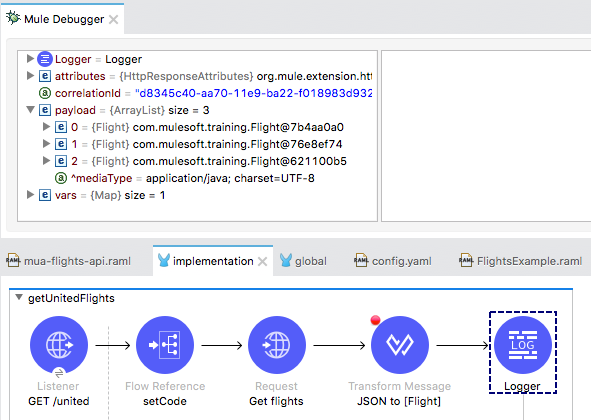Screen dimensions: 591x420
Task: Click the Mule Debugger bug icon
Action: point(13,18)
